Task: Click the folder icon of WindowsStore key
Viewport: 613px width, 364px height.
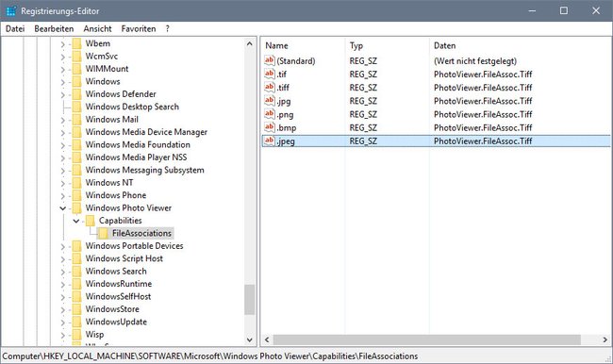Action: (77, 309)
